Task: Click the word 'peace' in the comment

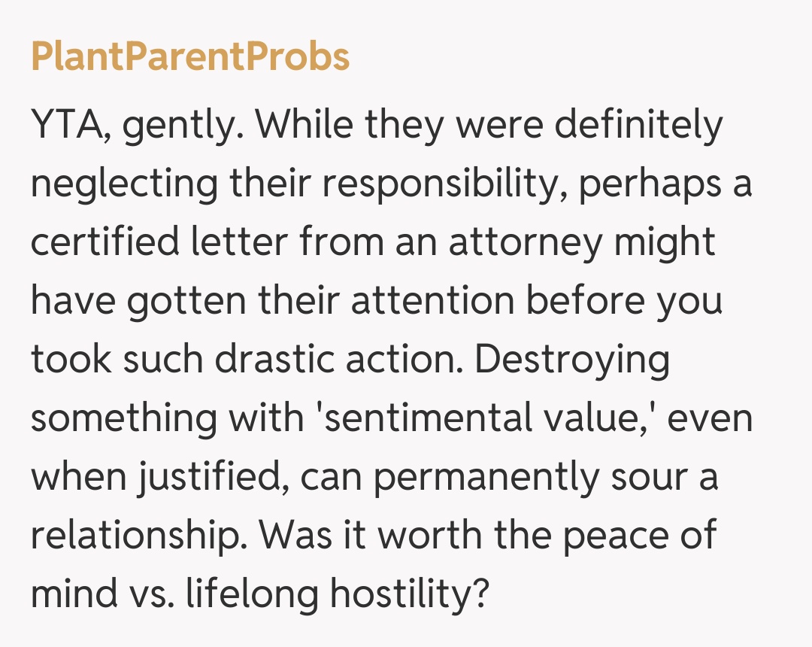Action: pyautogui.click(x=619, y=536)
